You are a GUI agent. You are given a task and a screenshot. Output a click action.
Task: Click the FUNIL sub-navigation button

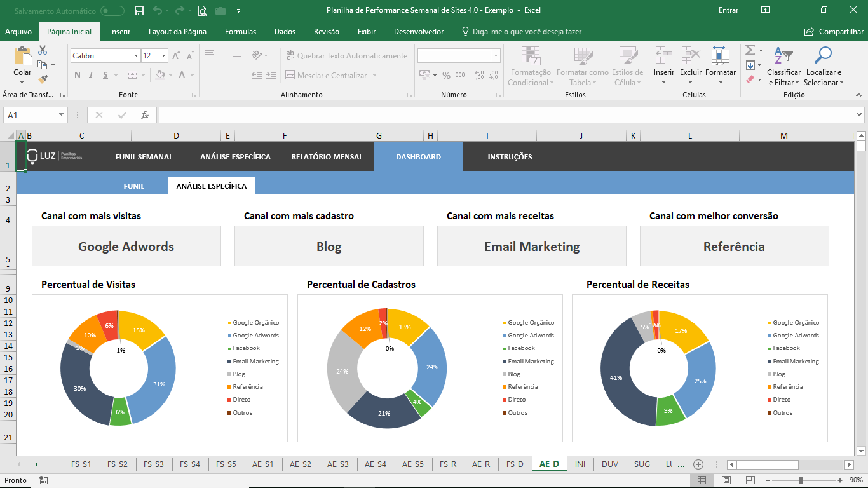point(134,186)
